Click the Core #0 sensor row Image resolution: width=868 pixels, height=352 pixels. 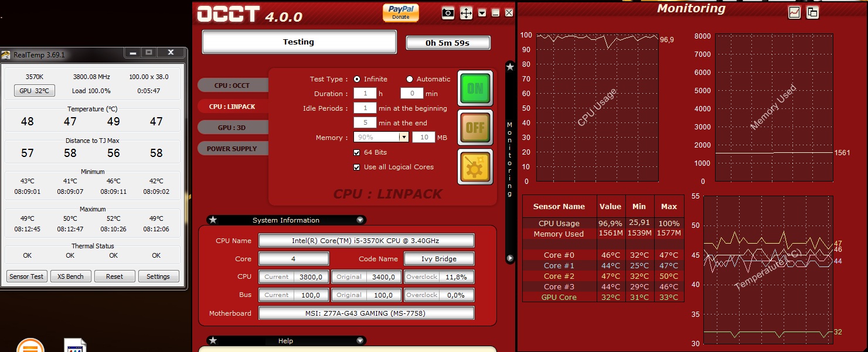[603, 255]
